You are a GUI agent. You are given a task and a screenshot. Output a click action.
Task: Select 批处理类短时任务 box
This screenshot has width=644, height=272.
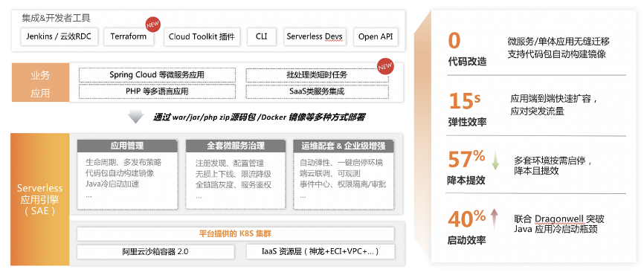pyautogui.click(x=317, y=75)
